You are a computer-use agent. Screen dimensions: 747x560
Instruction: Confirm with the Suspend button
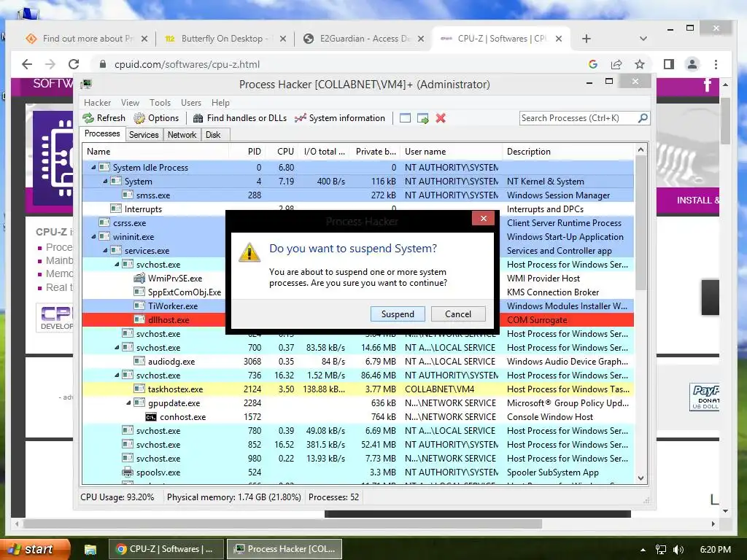[x=398, y=314]
